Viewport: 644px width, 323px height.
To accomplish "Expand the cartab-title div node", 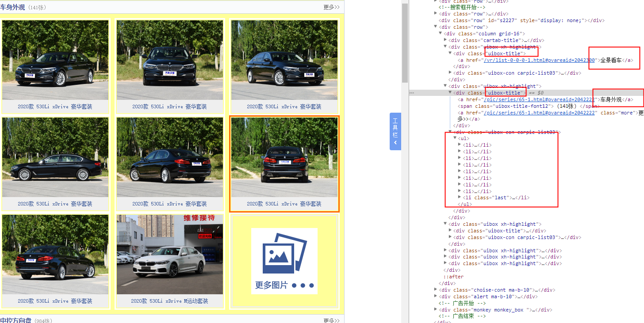I will [445, 40].
